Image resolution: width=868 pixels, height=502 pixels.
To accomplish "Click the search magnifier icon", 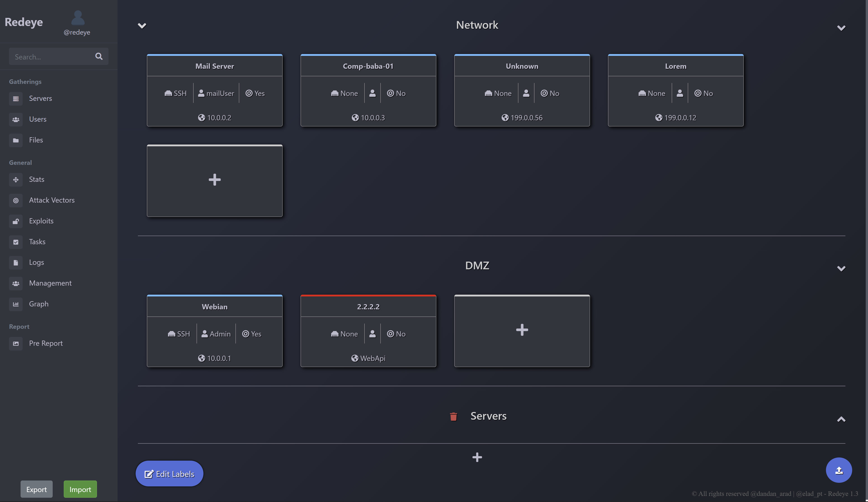I will [99, 56].
